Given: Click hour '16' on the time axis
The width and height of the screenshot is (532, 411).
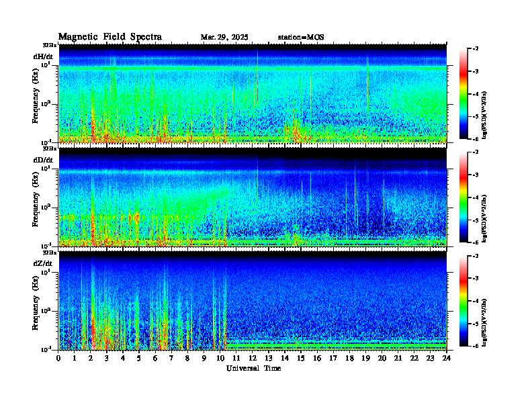Looking at the screenshot, I should pyautogui.click(x=317, y=358).
